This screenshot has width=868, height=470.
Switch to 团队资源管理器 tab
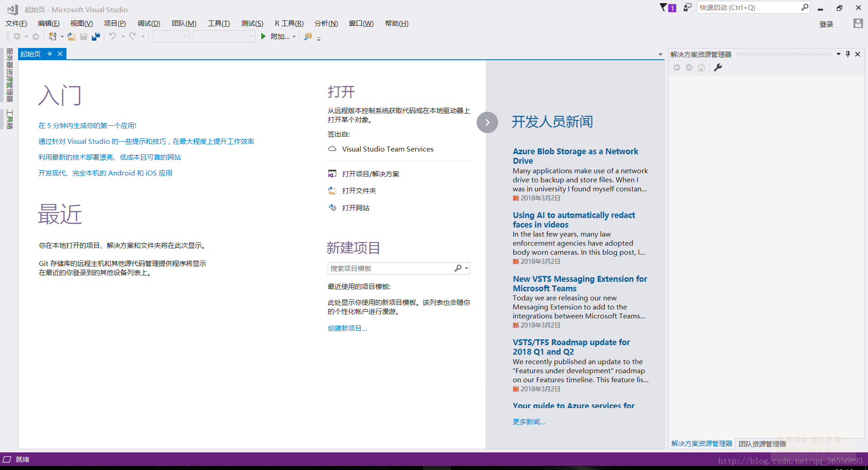pyautogui.click(x=762, y=444)
